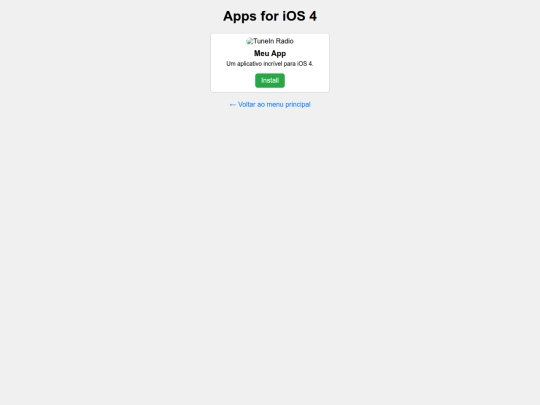Click iOS 4 in the card description
Viewport: 540px width, 405px height.
coord(305,64)
